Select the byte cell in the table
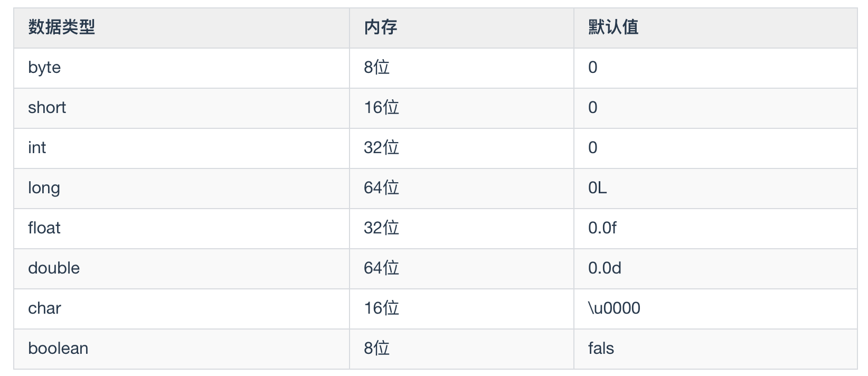868x376 pixels. point(44,68)
